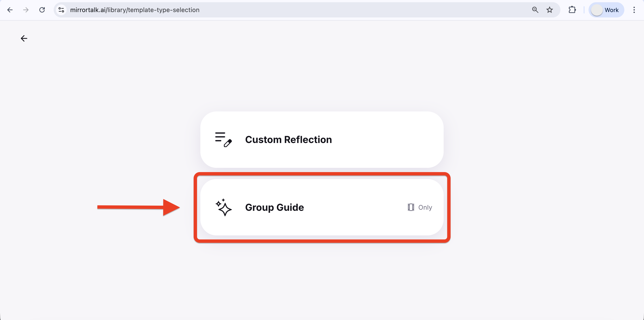The image size is (644, 320).
Task: Open the browser Extensions puzzle icon
Action: coord(572,10)
